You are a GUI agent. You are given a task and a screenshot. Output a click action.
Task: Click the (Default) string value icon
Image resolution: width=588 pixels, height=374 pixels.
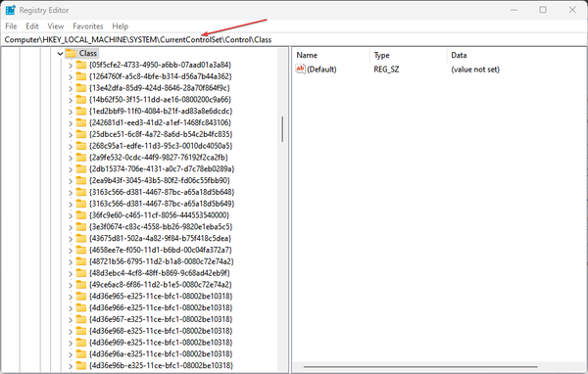(301, 69)
